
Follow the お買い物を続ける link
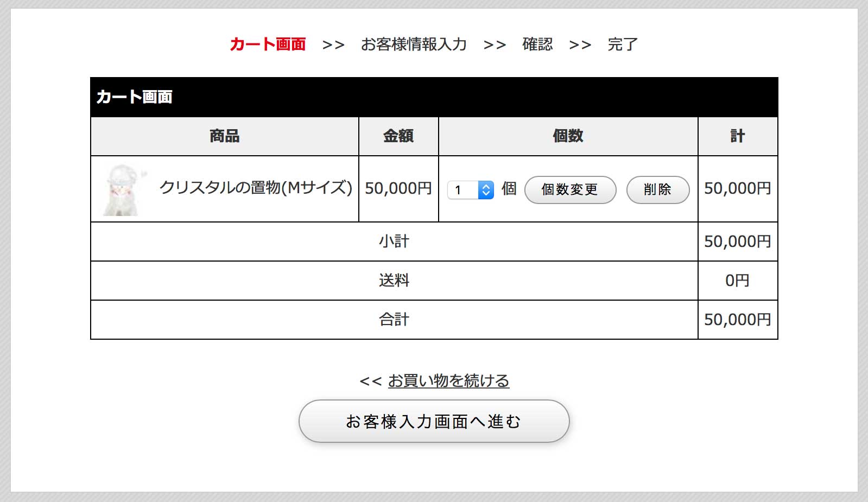[x=448, y=381]
